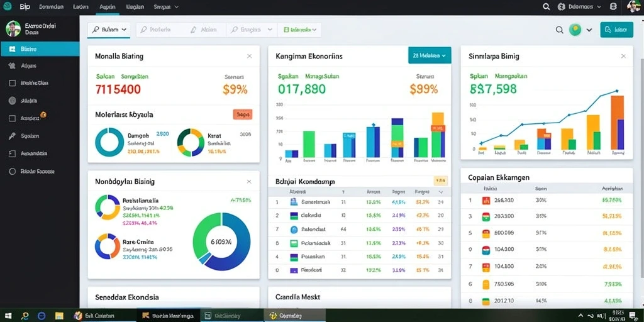Click the app logo in top-left corner
This screenshot has width=644, height=322.
(x=8, y=6)
